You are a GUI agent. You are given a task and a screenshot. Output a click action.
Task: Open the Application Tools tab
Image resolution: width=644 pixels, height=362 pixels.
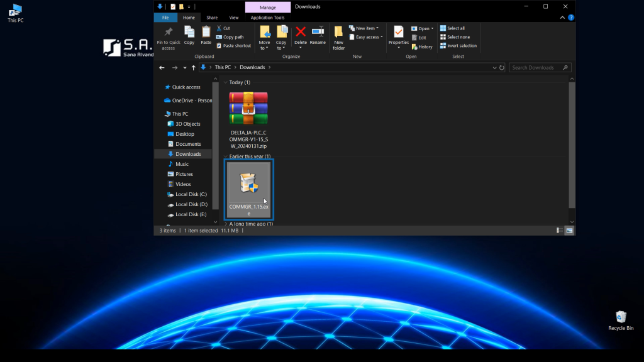click(267, 18)
